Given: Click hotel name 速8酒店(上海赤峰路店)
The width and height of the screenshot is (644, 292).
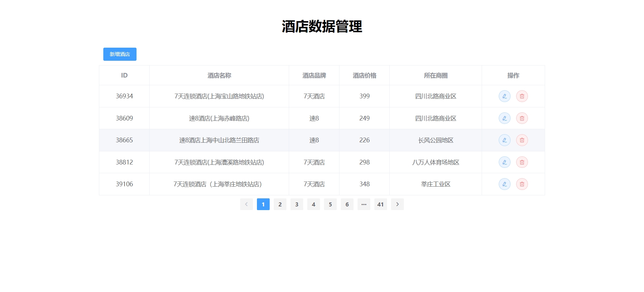Looking at the screenshot, I should click(x=219, y=118).
